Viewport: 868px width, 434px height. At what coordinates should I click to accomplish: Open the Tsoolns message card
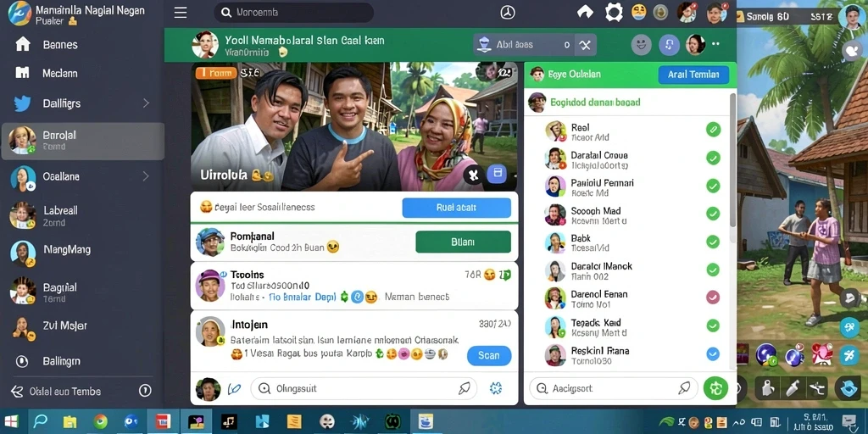354,285
